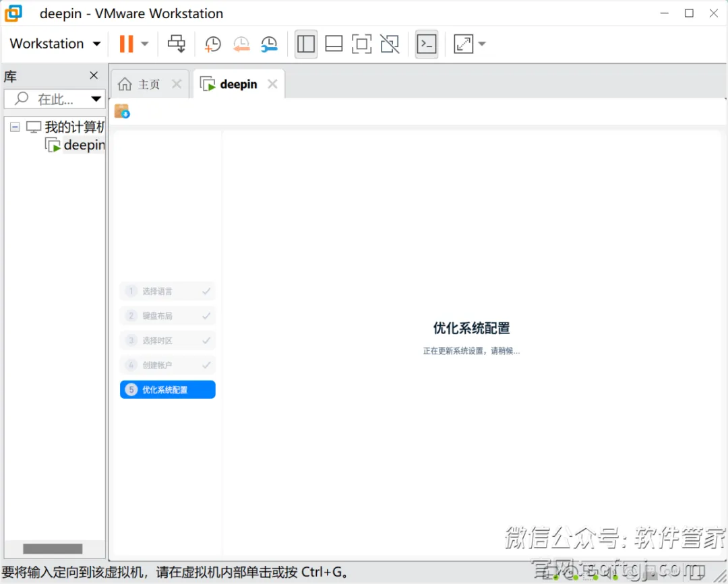
Task: Open the Workstation menu
Action: tap(55, 44)
